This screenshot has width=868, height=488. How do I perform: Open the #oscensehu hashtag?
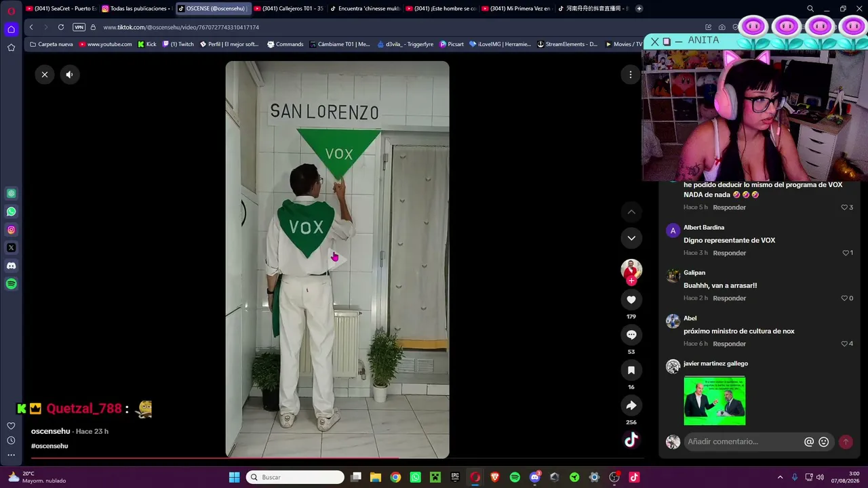pyautogui.click(x=50, y=446)
